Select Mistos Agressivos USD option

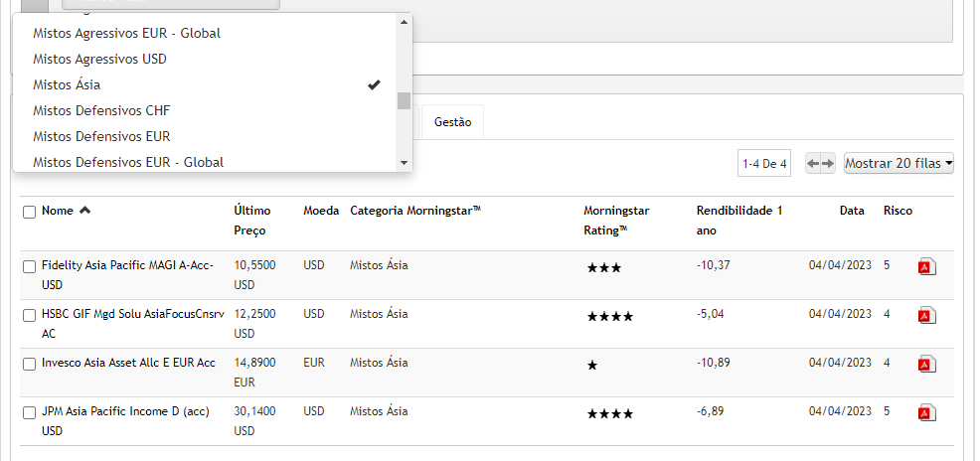pos(205,59)
